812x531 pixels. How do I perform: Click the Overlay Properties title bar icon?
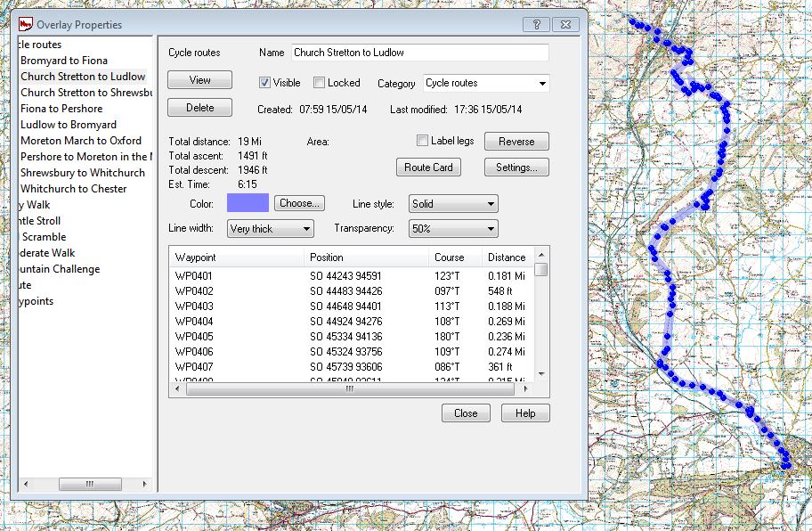pos(26,25)
